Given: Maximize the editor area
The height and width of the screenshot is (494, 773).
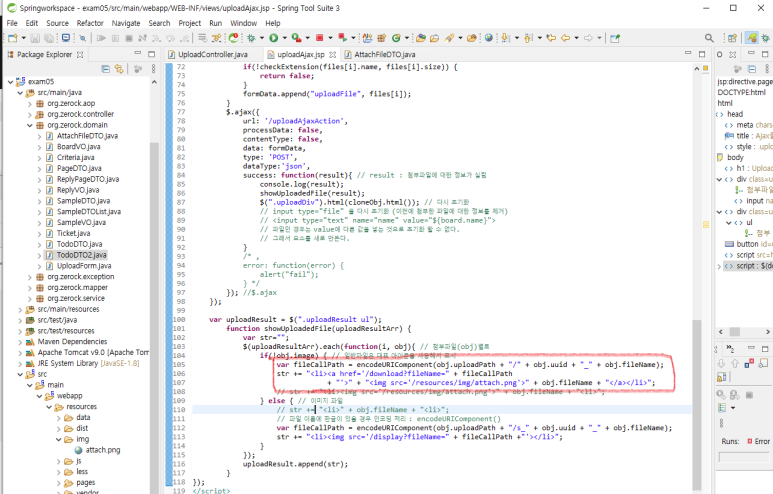Looking at the screenshot, I should [702, 53].
